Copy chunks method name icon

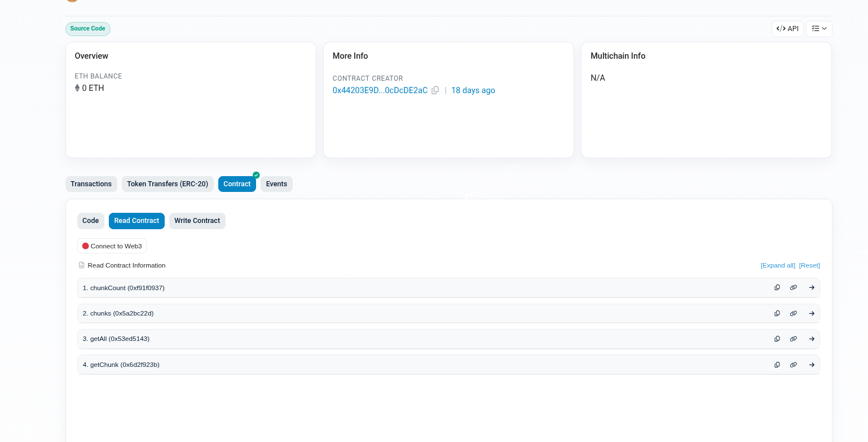click(x=777, y=313)
